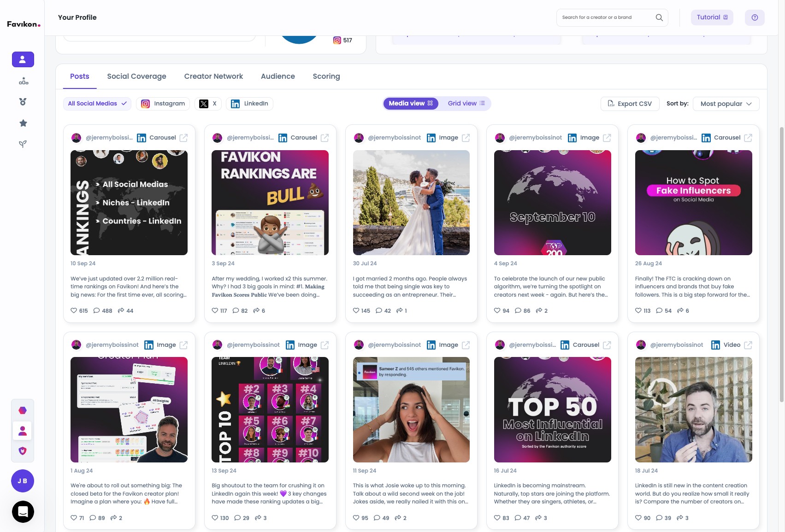
Task: Switch to Grid view
Action: (x=466, y=104)
